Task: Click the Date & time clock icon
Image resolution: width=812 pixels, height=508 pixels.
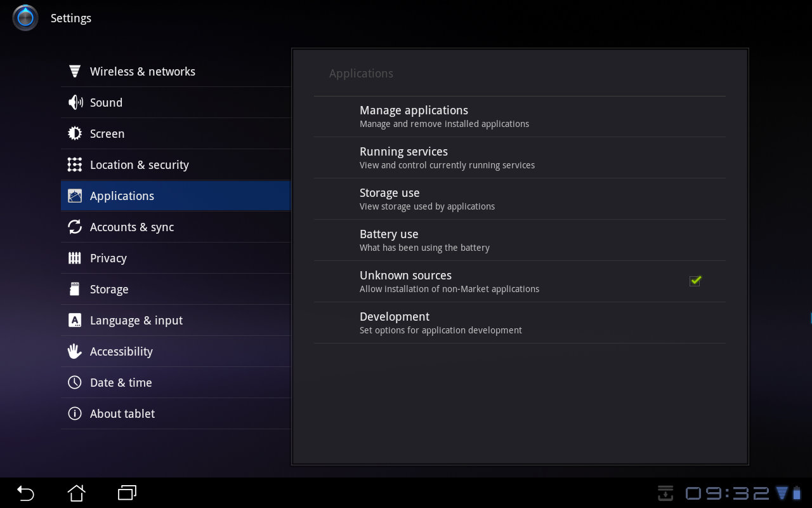Action: [75, 382]
